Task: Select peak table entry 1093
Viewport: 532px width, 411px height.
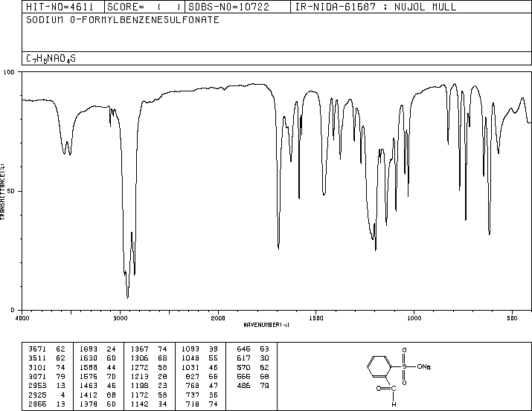Action: tap(200, 349)
